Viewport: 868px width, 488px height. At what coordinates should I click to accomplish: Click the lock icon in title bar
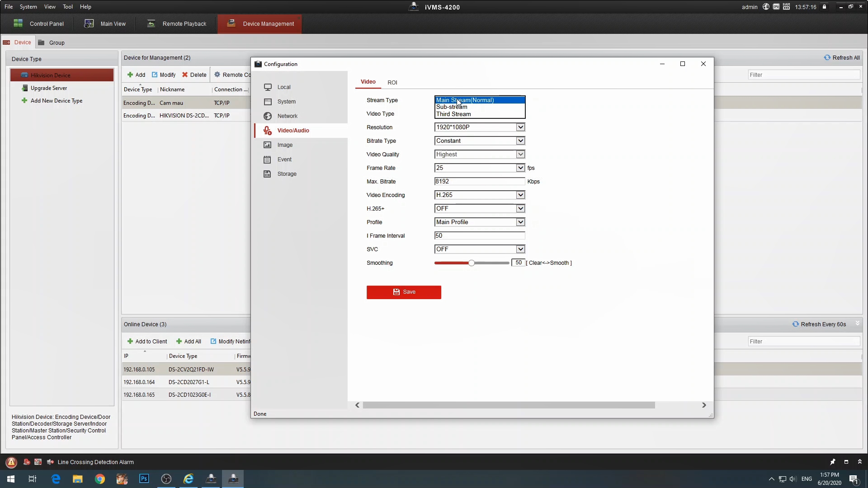point(824,7)
